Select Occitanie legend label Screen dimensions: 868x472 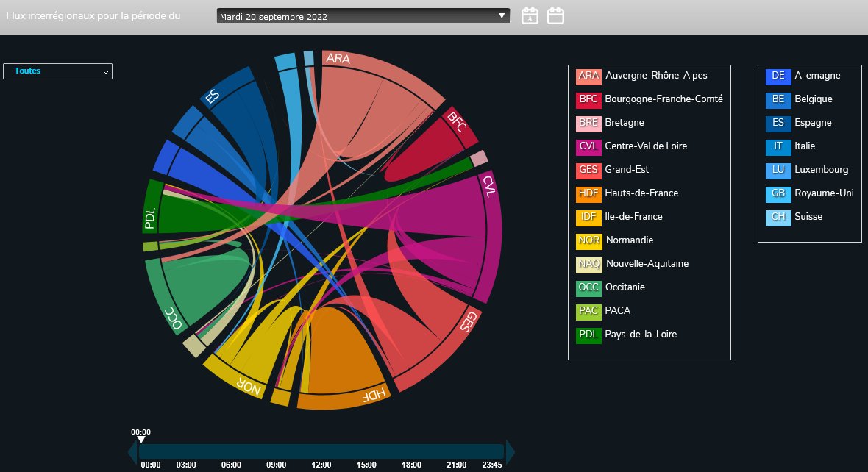625,287
